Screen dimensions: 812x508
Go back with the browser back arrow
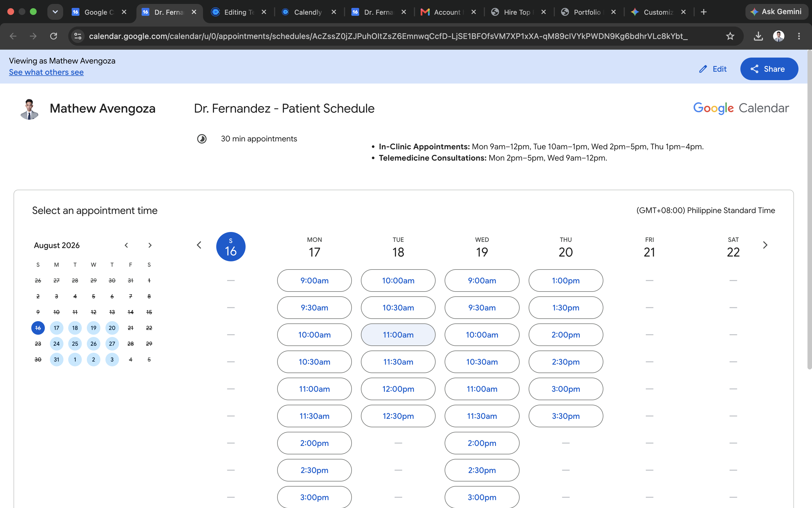pos(13,36)
